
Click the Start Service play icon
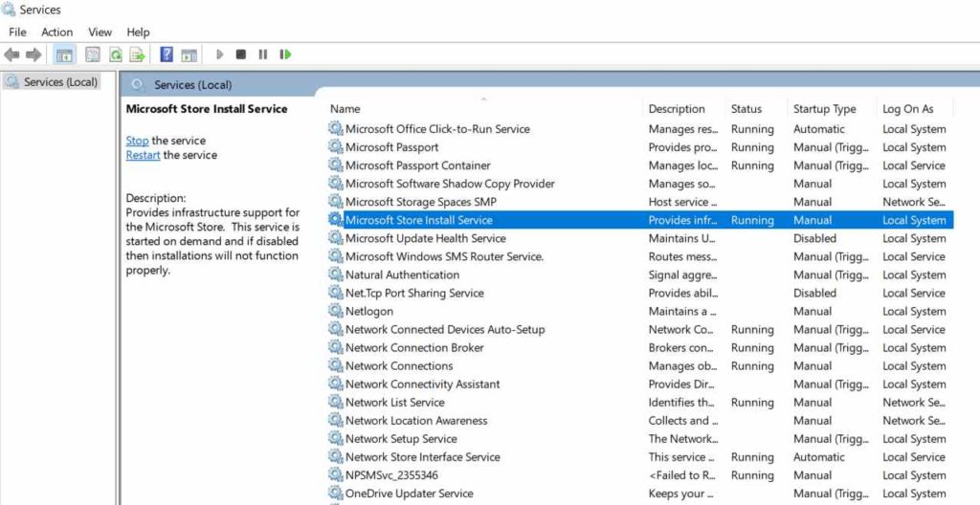219,55
